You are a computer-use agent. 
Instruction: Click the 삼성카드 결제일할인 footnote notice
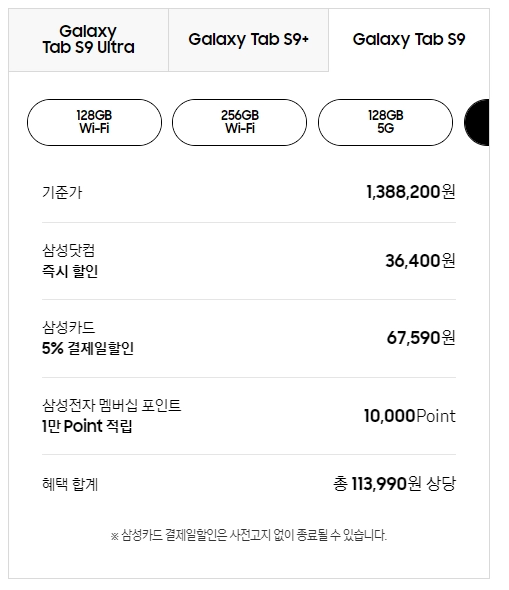pos(249,535)
